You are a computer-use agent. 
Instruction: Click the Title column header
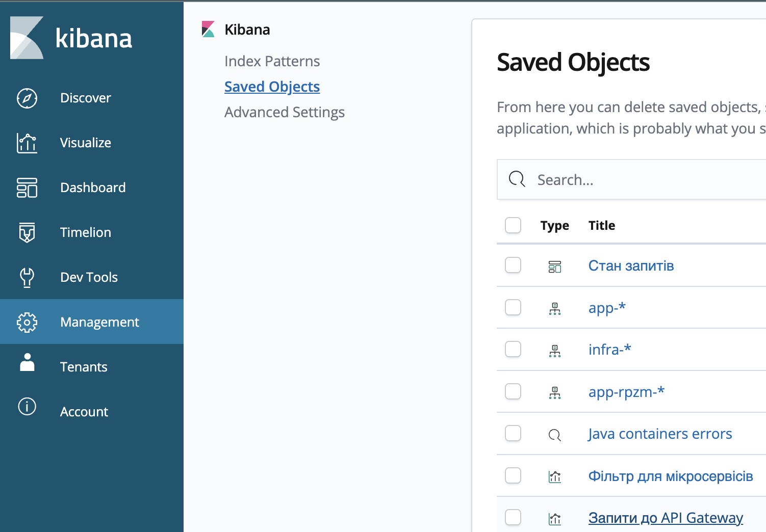click(602, 225)
